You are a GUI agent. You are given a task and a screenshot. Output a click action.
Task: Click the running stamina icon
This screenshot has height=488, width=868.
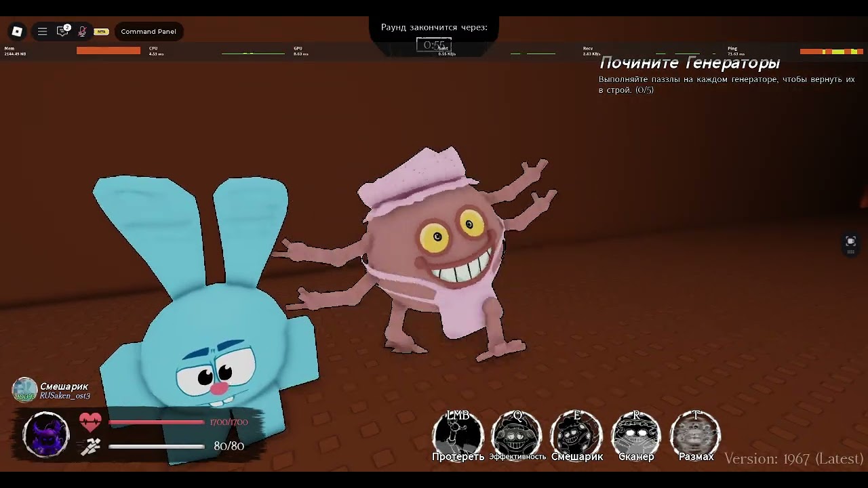(x=90, y=446)
